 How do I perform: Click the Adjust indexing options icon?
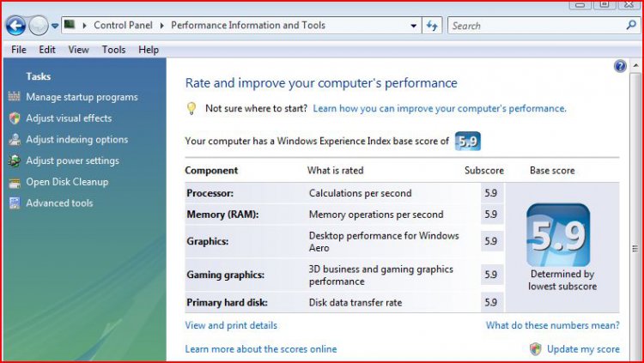coord(14,139)
